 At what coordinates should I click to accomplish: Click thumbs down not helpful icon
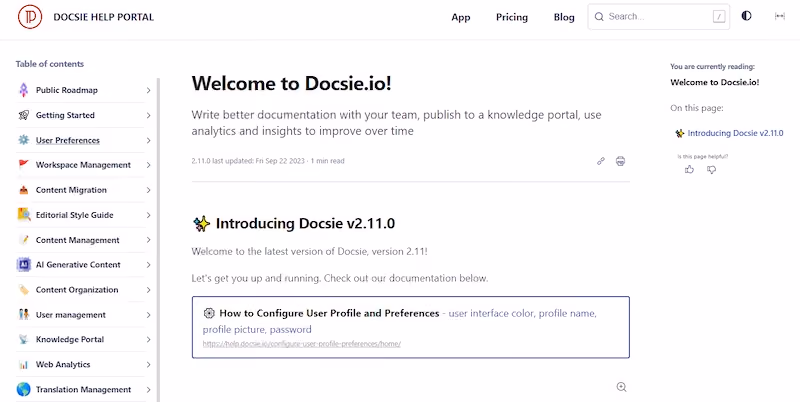[711, 170]
